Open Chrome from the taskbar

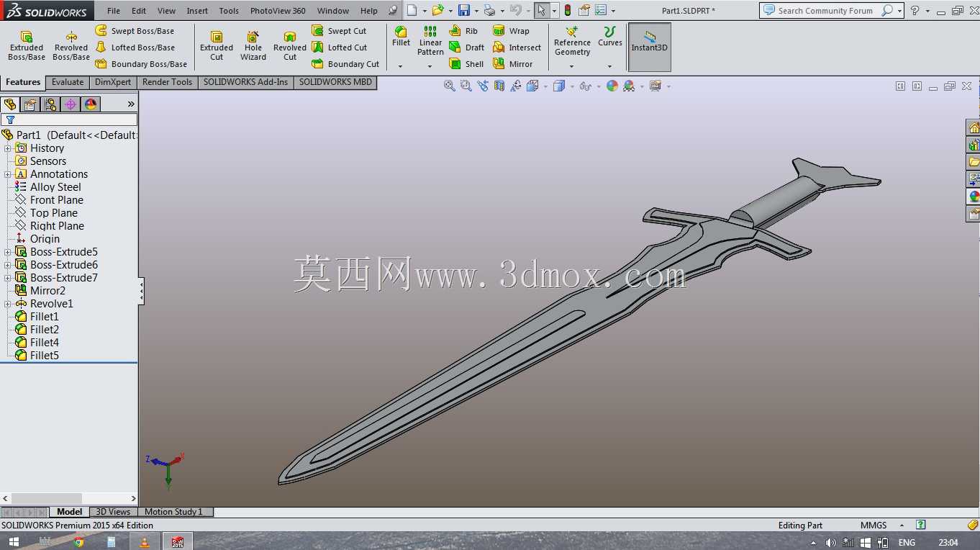(x=78, y=542)
